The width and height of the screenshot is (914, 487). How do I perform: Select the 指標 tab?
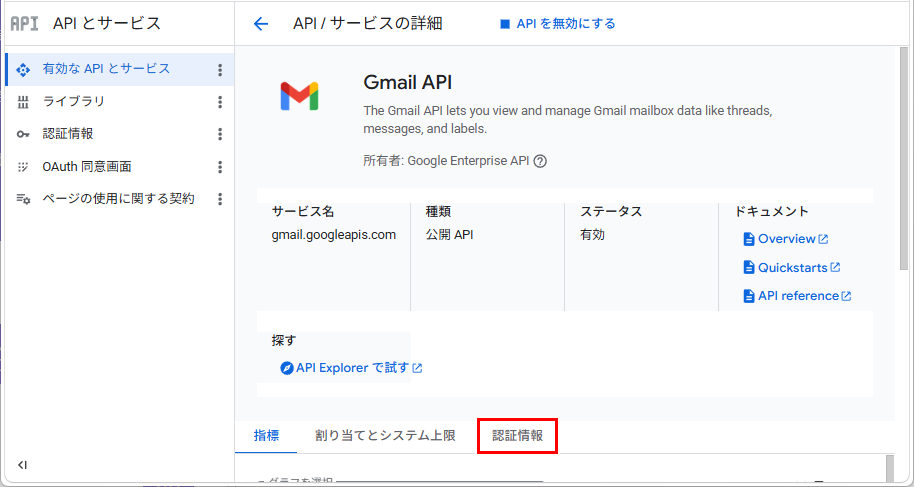click(x=266, y=436)
